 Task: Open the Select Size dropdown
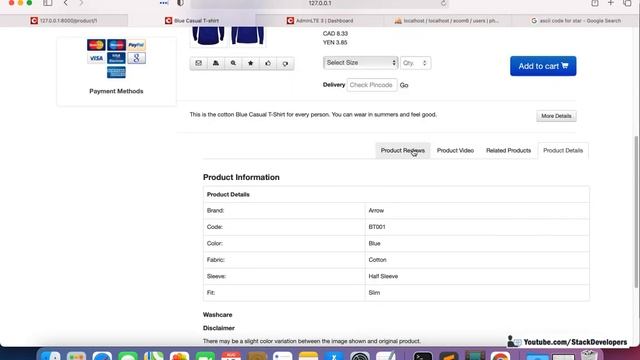tap(360, 62)
